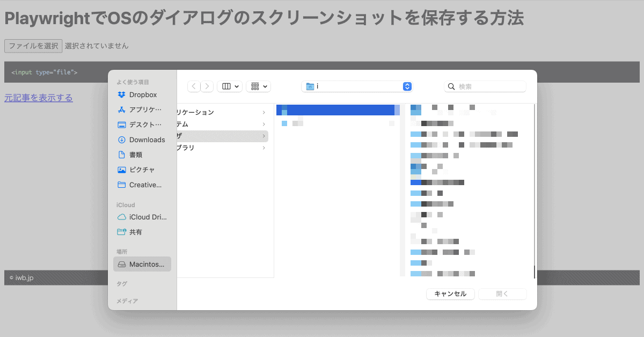Open the current folder path popup arrows
This screenshot has width=644, height=337.
point(407,86)
